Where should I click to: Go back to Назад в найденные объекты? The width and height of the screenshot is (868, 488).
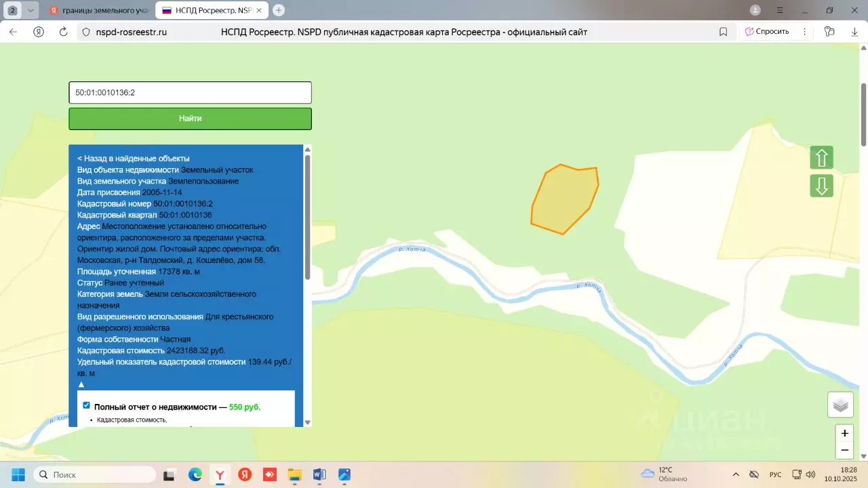pyautogui.click(x=134, y=159)
